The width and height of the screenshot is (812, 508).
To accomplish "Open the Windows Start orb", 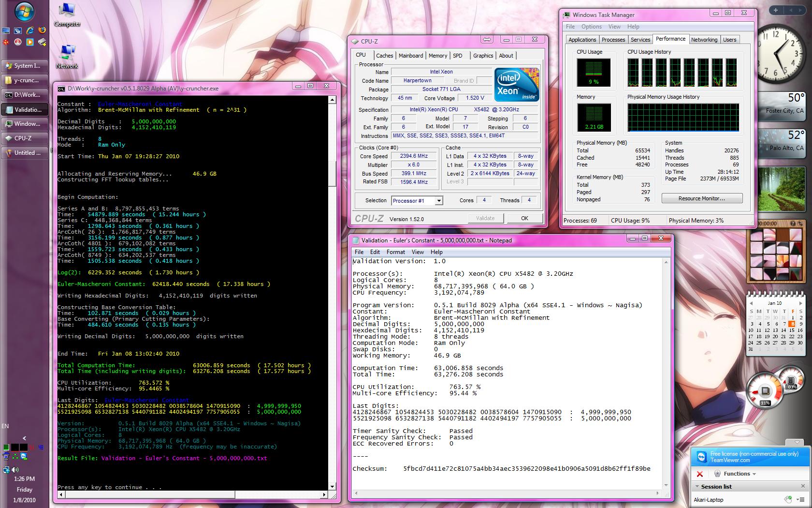I will pos(24,13).
